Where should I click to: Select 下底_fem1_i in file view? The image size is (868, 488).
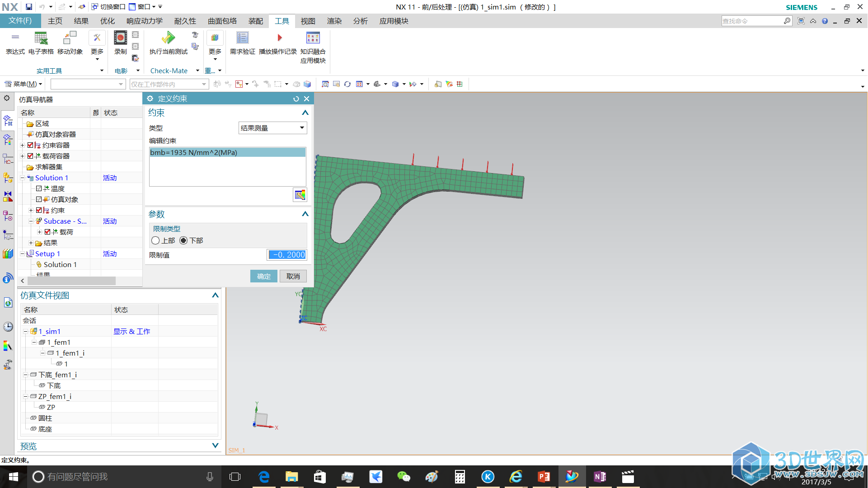[x=57, y=375]
